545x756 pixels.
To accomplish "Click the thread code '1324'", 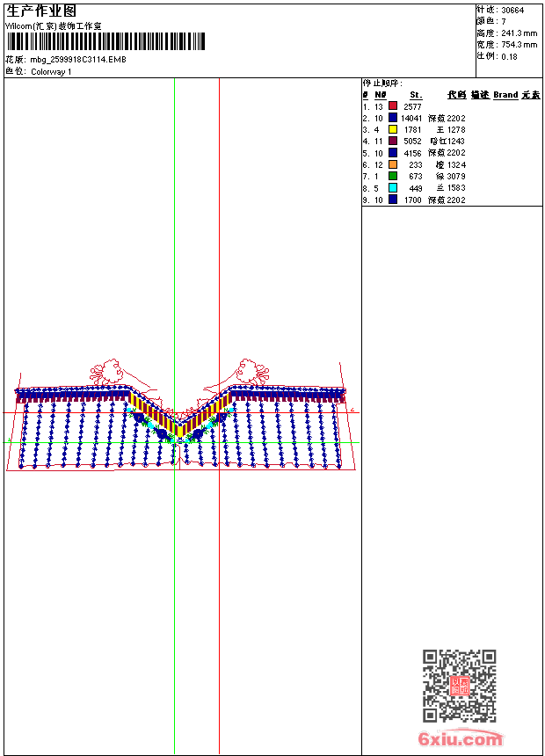I will pyautogui.click(x=456, y=165).
